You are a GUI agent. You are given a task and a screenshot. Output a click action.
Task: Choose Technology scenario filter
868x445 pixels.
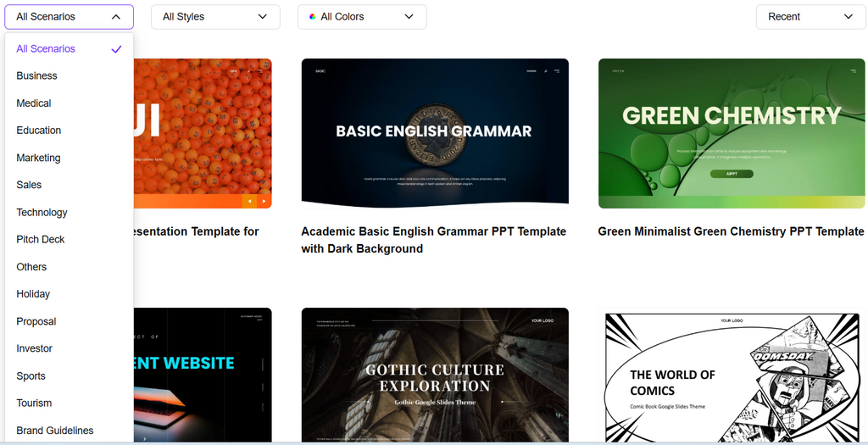click(x=42, y=213)
